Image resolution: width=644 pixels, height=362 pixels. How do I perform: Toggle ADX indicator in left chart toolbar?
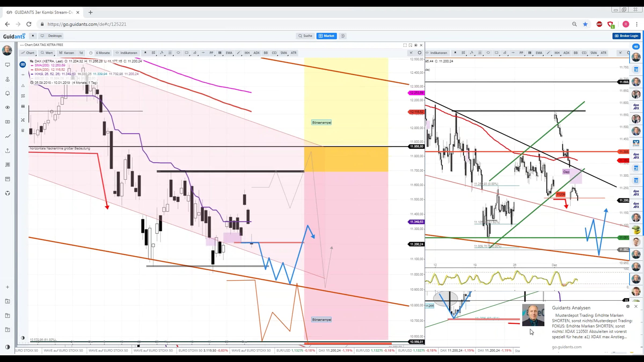[x=257, y=53]
